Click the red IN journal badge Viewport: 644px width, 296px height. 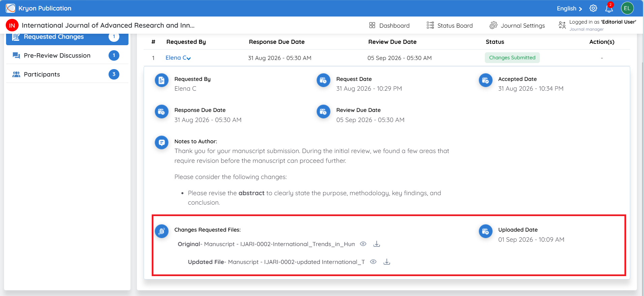pos(12,25)
